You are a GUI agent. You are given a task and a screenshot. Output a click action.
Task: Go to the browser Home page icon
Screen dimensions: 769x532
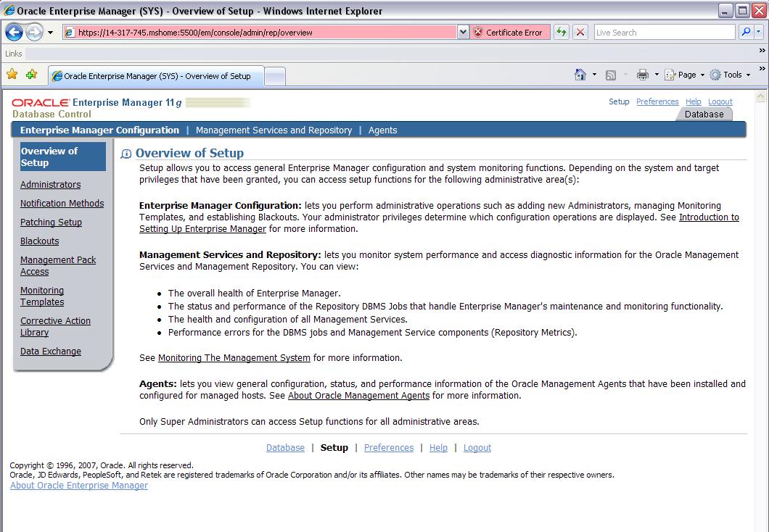coord(580,75)
